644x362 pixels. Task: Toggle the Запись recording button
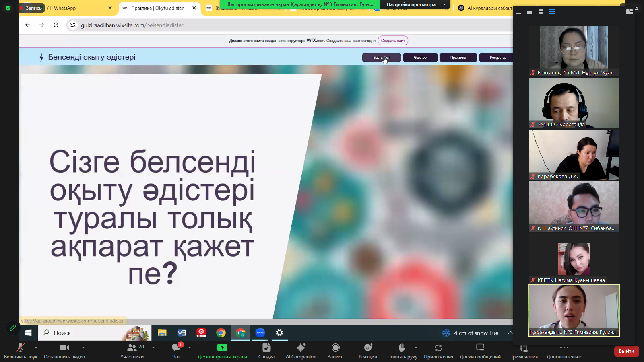(x=335, y=350)
